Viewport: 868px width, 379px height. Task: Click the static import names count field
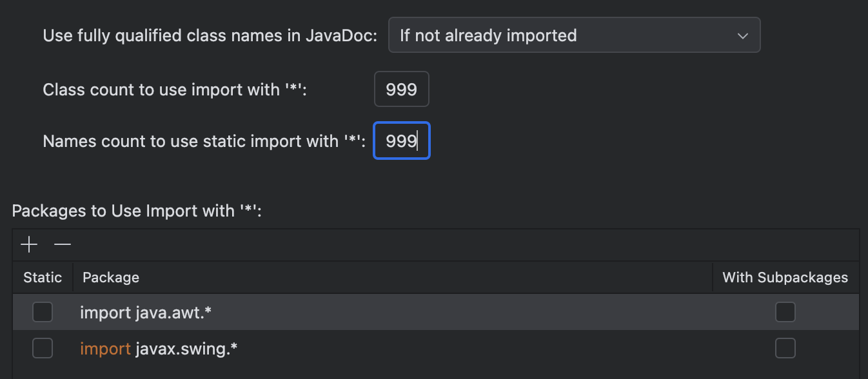pos(401,141)
